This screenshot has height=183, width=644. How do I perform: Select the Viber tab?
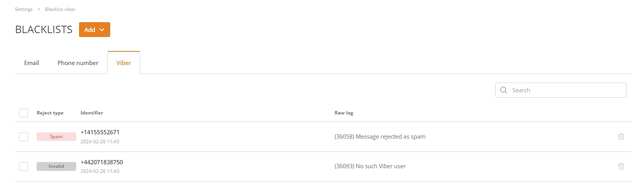[x=124, y=63]
